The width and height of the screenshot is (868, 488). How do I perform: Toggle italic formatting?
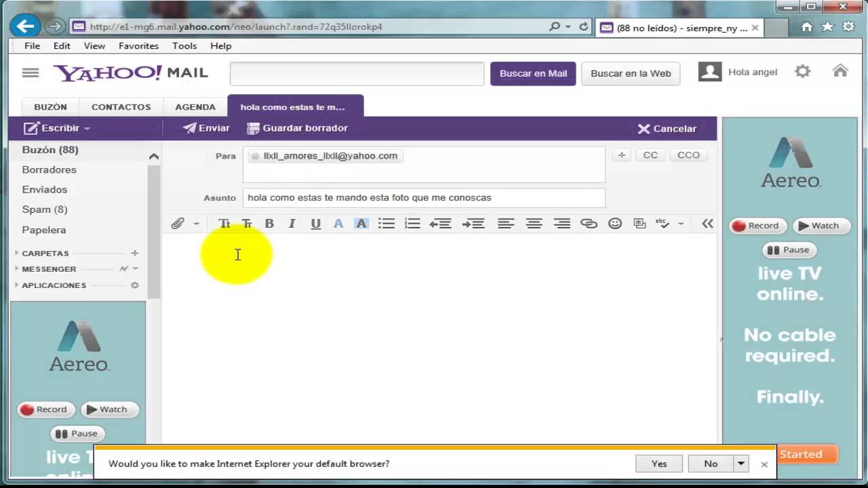tap(292, 224)
